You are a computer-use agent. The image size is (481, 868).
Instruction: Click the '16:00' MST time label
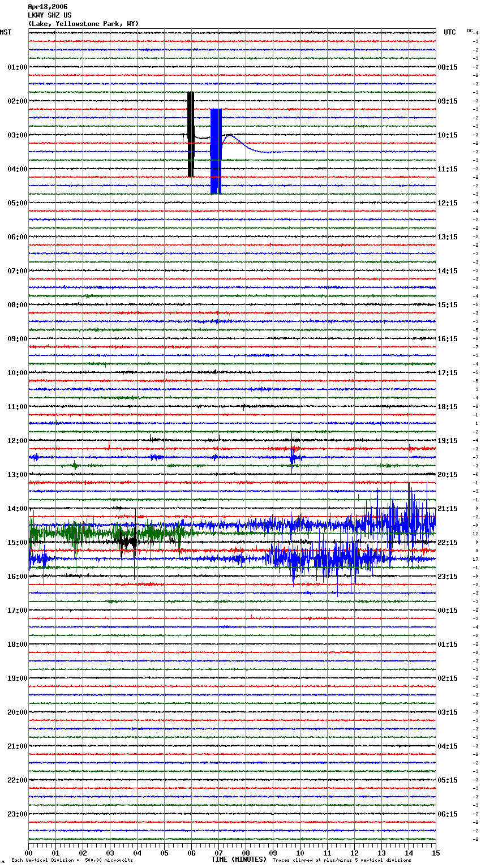[18, 577]
